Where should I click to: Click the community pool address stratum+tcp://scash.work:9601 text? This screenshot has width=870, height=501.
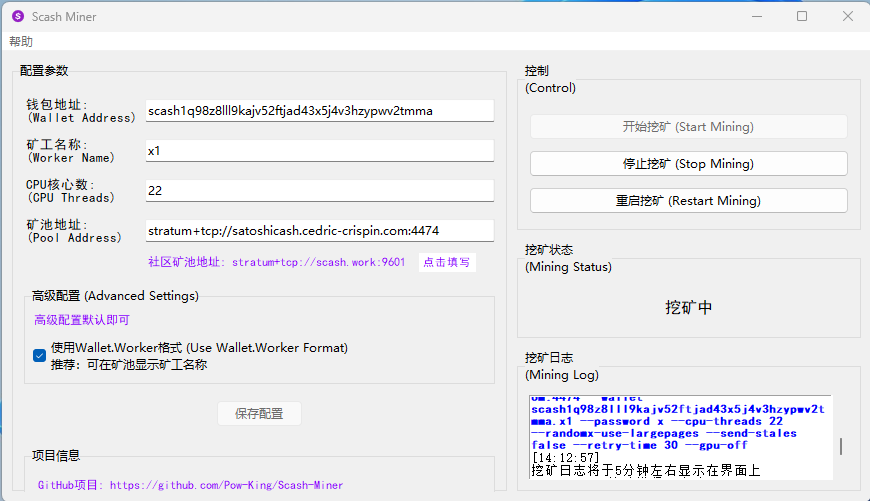[318, 262]
